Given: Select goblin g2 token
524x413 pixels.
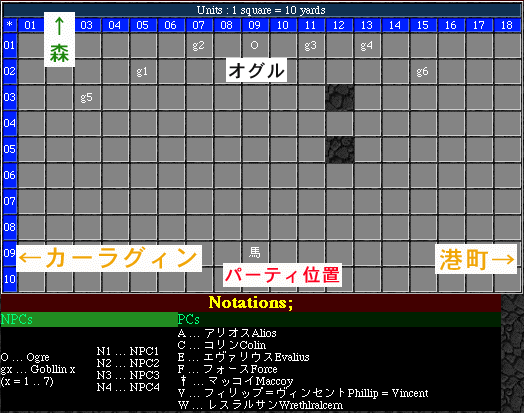Looking at the screenshot, I should pyautogui.click(x=198, y=45).
